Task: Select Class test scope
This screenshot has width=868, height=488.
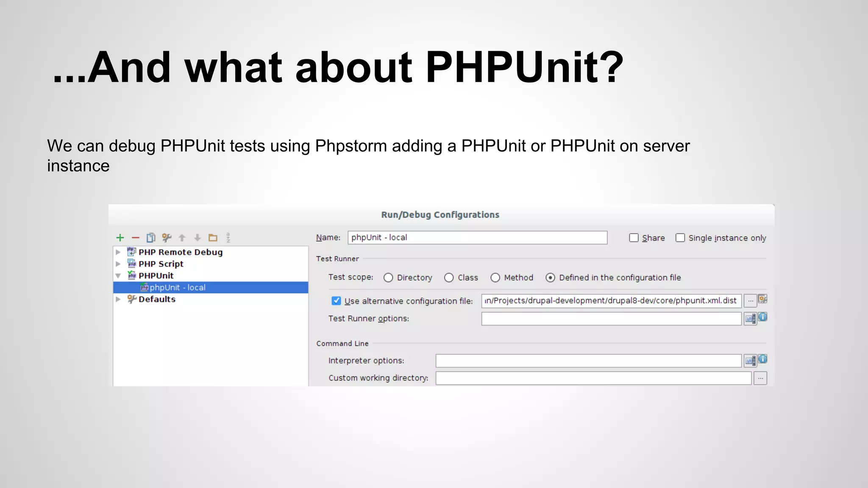Action: click(449, 278)
